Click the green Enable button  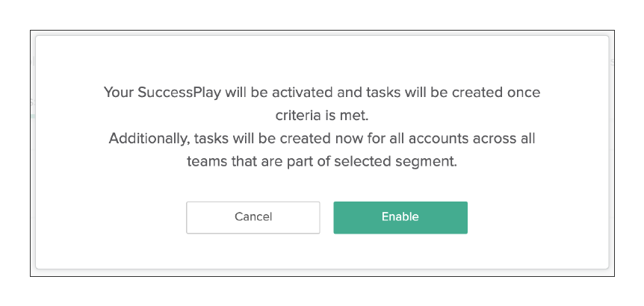click(400, 217)
